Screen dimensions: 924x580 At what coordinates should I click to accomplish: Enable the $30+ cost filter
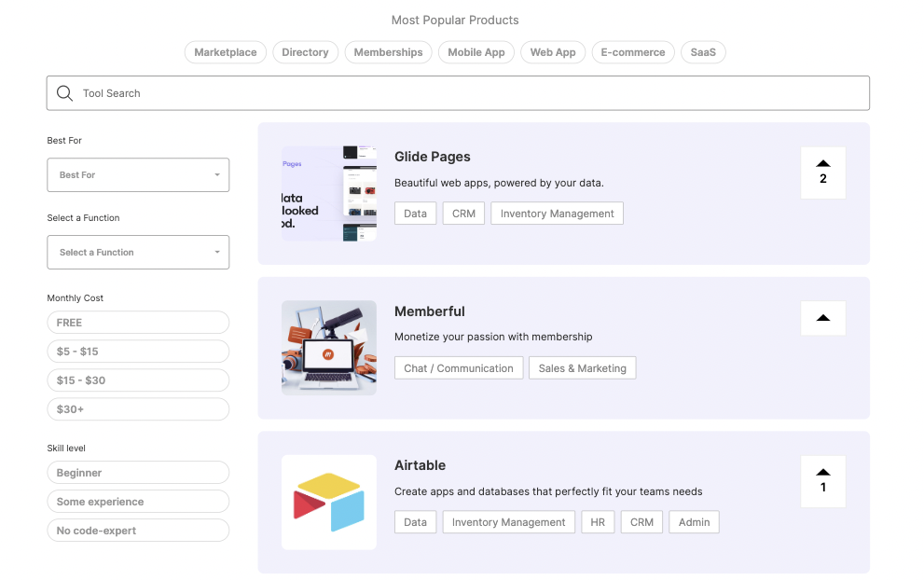click(138, 409)
